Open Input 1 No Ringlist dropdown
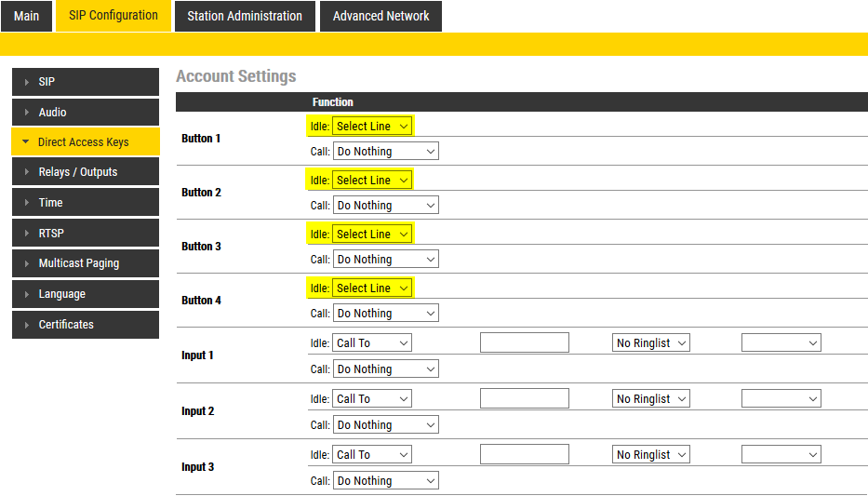 pyautogui.click(x=651, y=343)
